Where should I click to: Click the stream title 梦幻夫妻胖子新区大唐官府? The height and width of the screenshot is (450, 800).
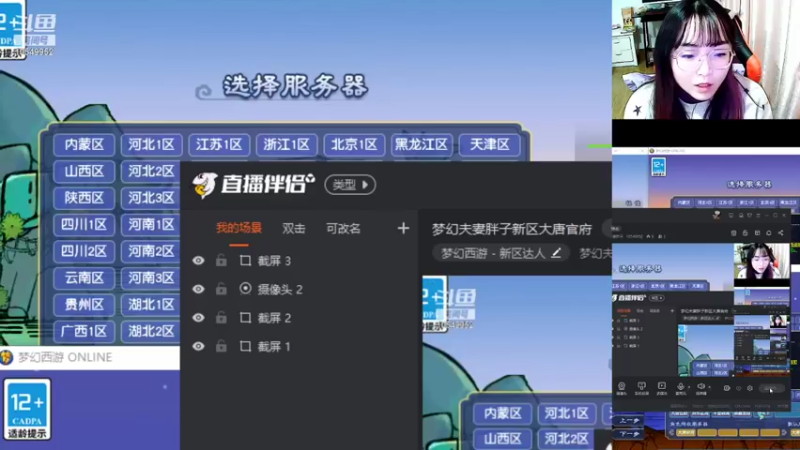click(x=512, y=230)
